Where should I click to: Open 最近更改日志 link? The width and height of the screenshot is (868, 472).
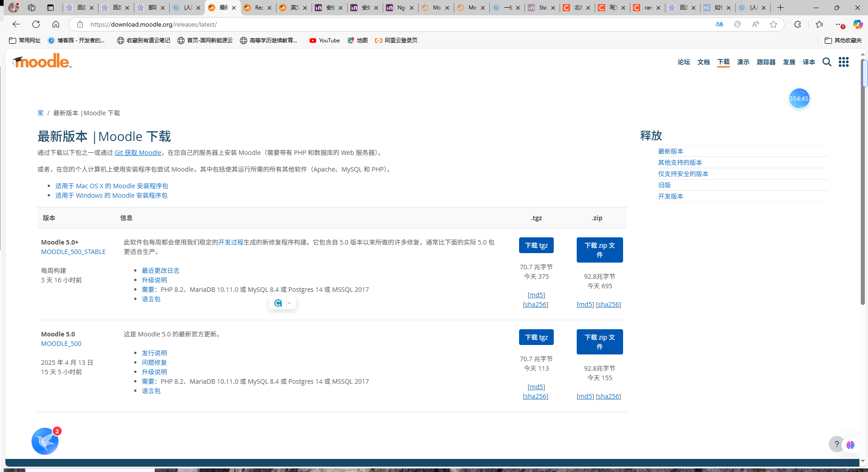point(161,271)
